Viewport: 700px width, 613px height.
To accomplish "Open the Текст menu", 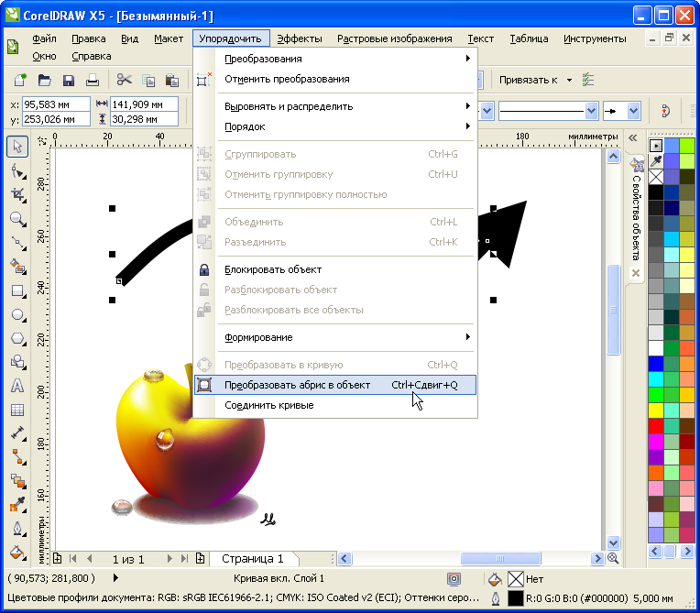I will (481, 38).
